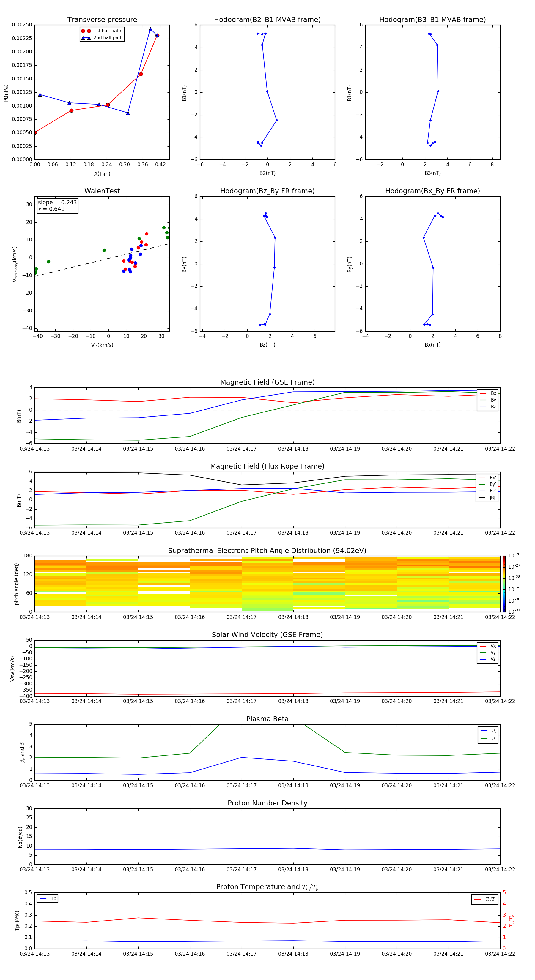This screenshot has width=535, height=980.
Task: Click the 'Vz' velocity legend entry
Action: point(488,659)
